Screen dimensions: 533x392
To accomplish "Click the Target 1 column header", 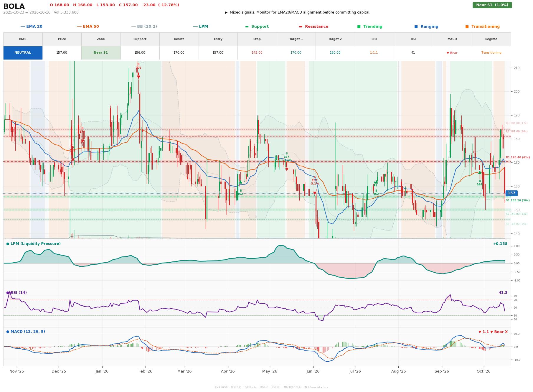I will coord(296,39).
